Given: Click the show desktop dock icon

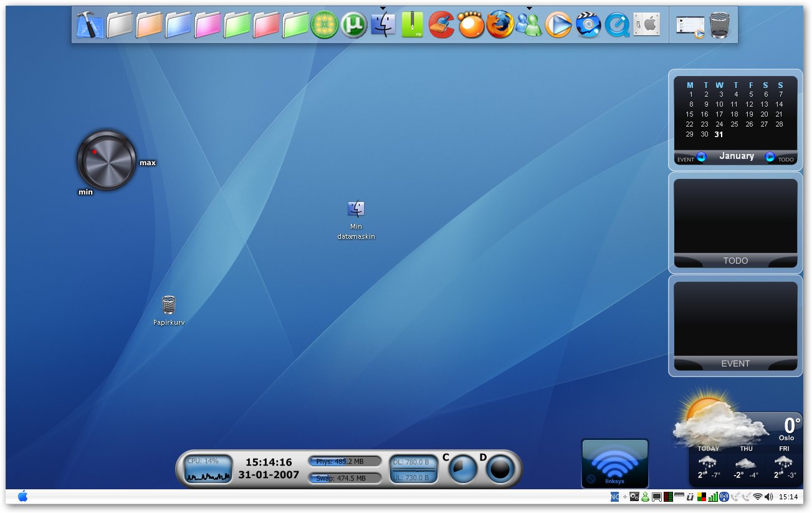Looking at the screenshot, I should click(x=690, y=27).
